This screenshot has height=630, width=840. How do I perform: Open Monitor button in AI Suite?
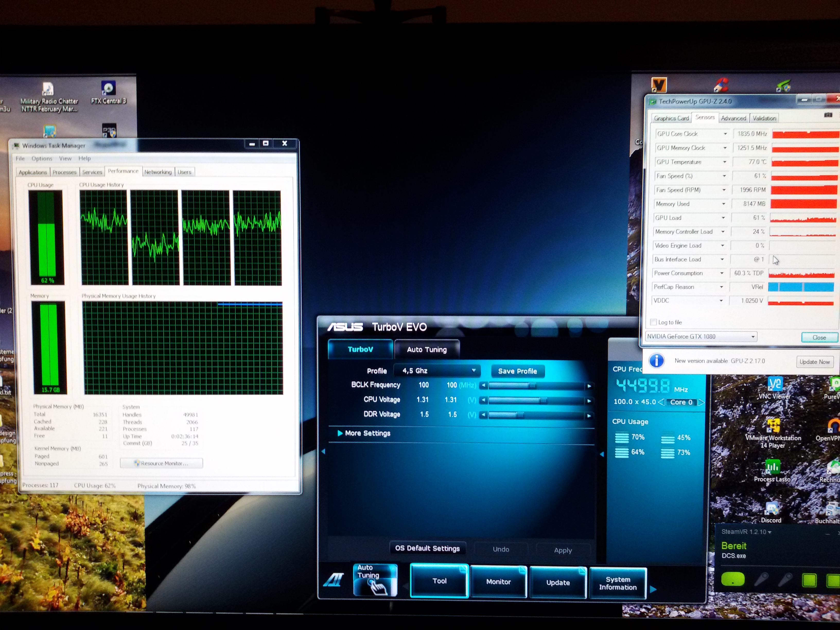498,581
